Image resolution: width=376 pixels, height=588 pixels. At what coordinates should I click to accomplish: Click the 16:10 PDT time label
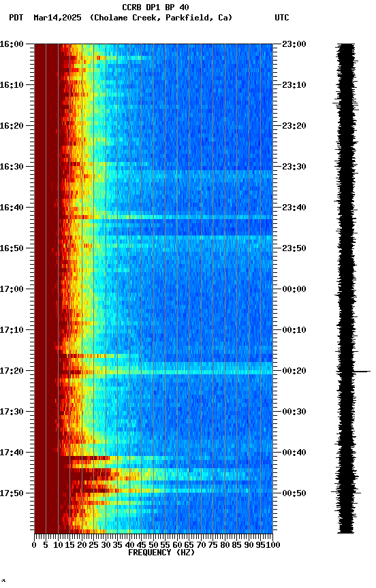[x=12, y=85]
